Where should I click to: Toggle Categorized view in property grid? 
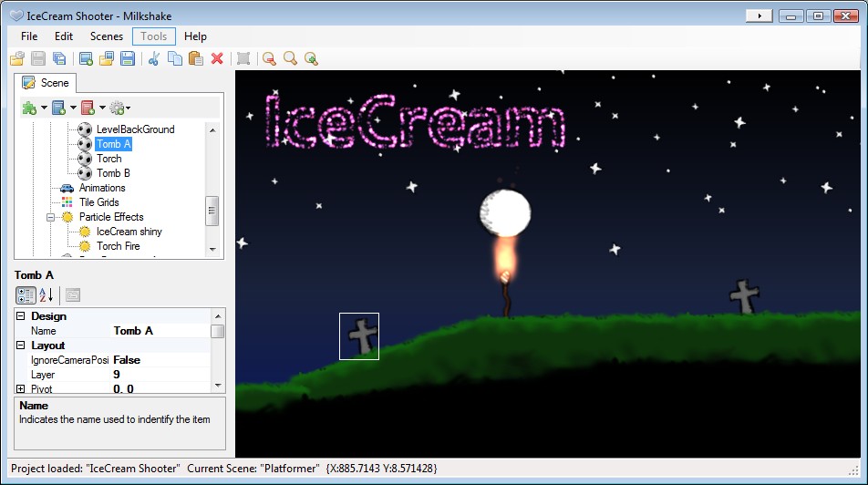point(26,295)
